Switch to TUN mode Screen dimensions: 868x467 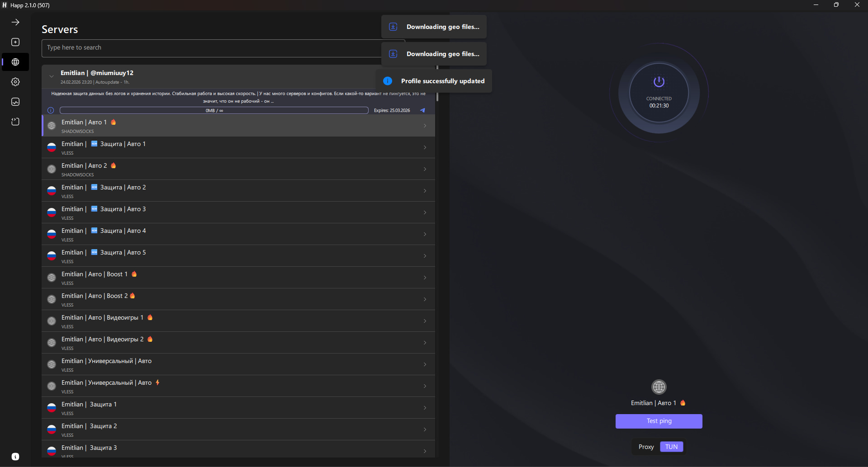(x=671, y=447)
